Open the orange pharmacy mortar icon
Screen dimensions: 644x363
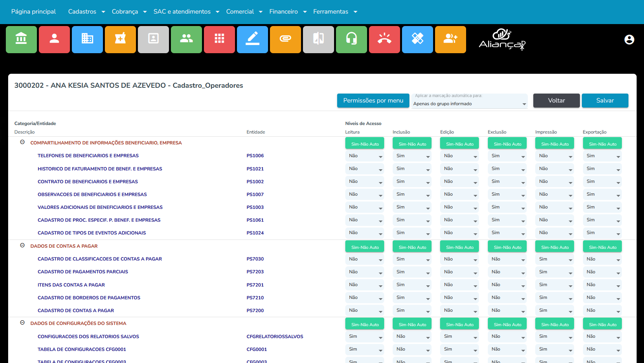pyautogui.click(x=120, y=39)
